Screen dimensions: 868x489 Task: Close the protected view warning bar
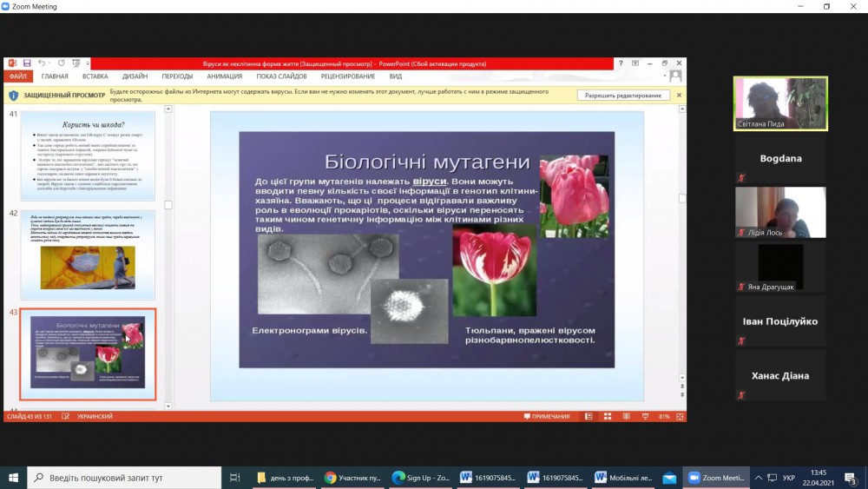pyautogui.click(x=679, y=96)
